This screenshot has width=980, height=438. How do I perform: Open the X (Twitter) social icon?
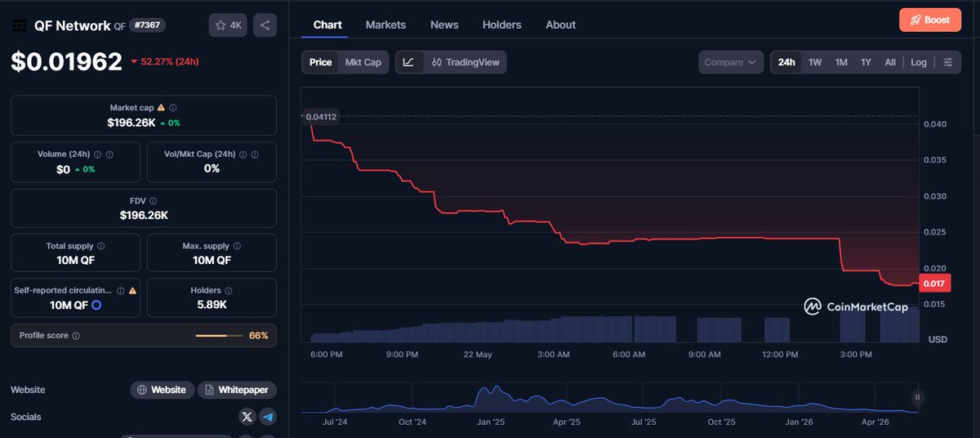click(x=247, y=417)
